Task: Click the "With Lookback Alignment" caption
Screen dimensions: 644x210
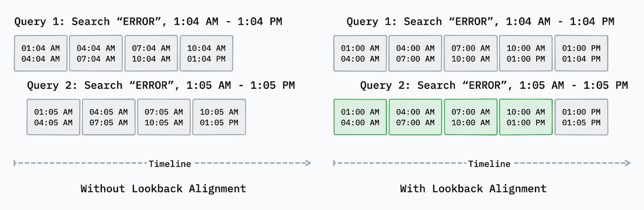Action: pos(473,189)
